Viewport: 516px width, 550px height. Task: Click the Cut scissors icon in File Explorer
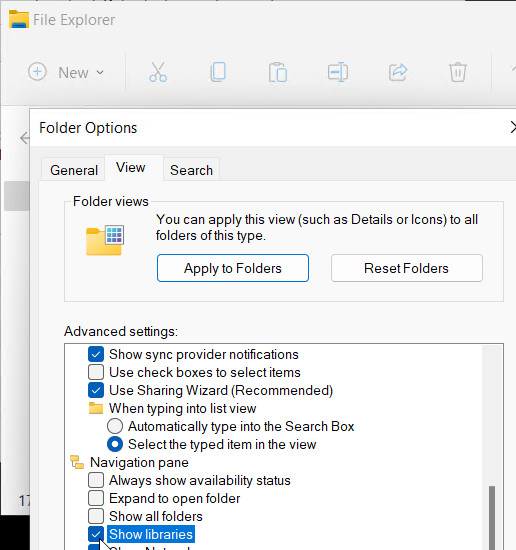point(158,72)
